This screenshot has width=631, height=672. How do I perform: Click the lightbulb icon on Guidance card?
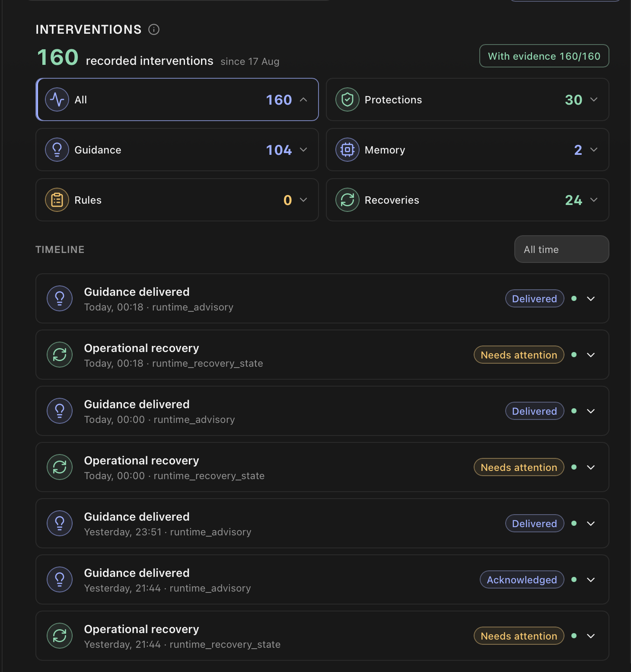(x=57, y=150)
